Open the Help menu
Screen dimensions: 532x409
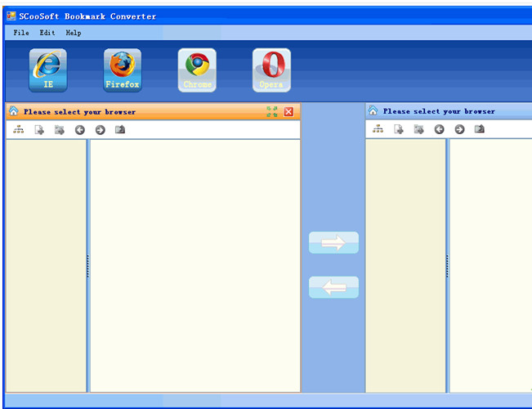74,33
